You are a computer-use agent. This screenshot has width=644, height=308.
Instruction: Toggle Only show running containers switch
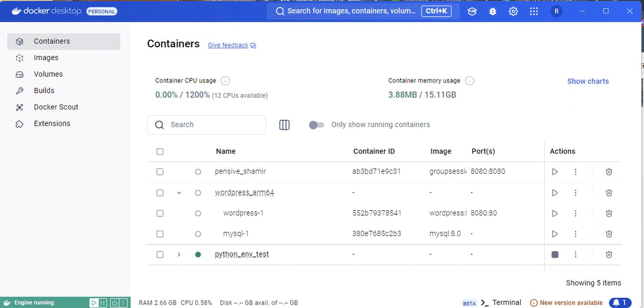pyautogui.click(x=317, y=124)
